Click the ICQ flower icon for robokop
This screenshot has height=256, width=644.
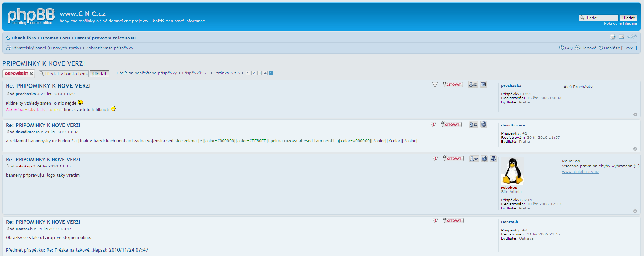click(493, 159)
